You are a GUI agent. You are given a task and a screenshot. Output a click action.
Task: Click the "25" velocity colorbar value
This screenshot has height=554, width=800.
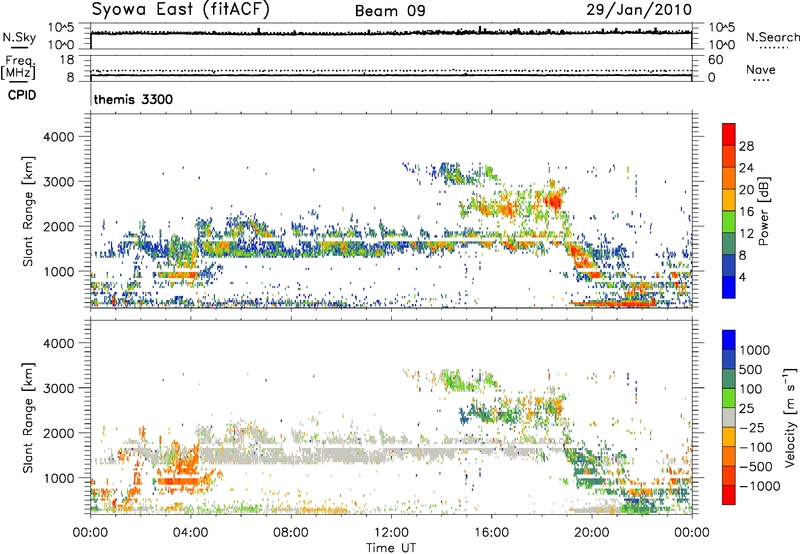pos(746,409)
